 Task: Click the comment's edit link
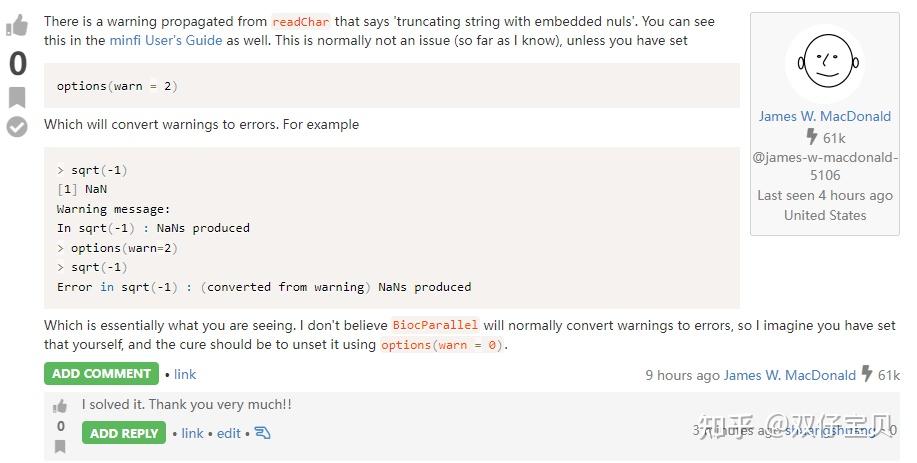pos(229,433)
